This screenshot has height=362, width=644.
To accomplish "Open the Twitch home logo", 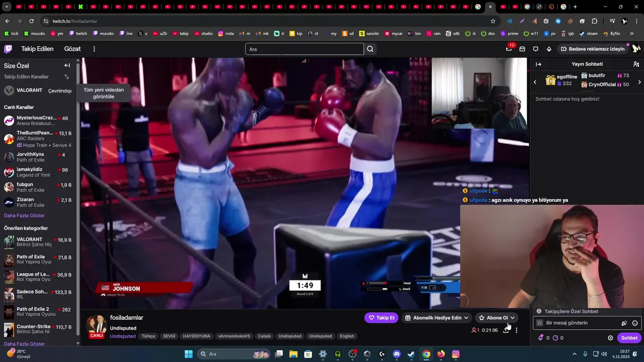I will pos(8,49).
